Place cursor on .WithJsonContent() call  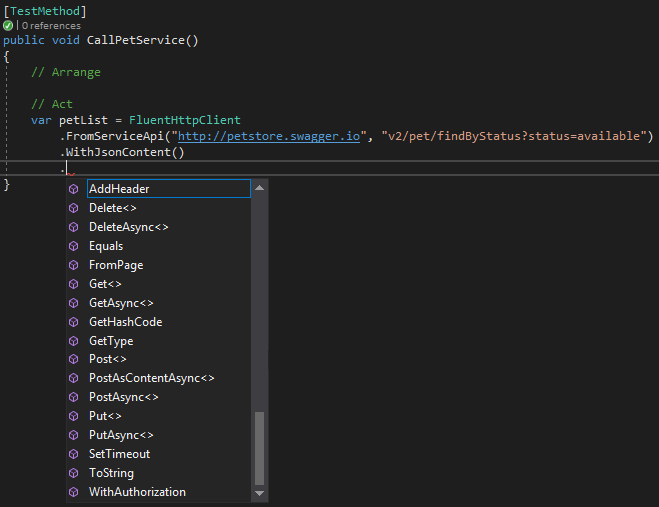pos(122,152)
